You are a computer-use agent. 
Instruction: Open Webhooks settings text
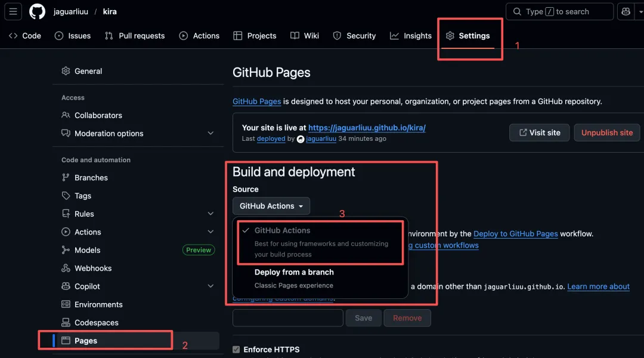[x=93, y=268]
